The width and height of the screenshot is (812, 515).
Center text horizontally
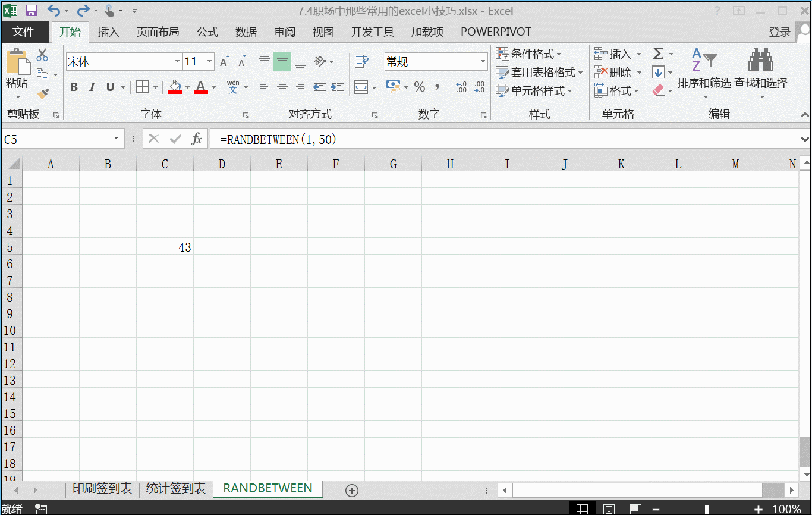tap(282, 87)
